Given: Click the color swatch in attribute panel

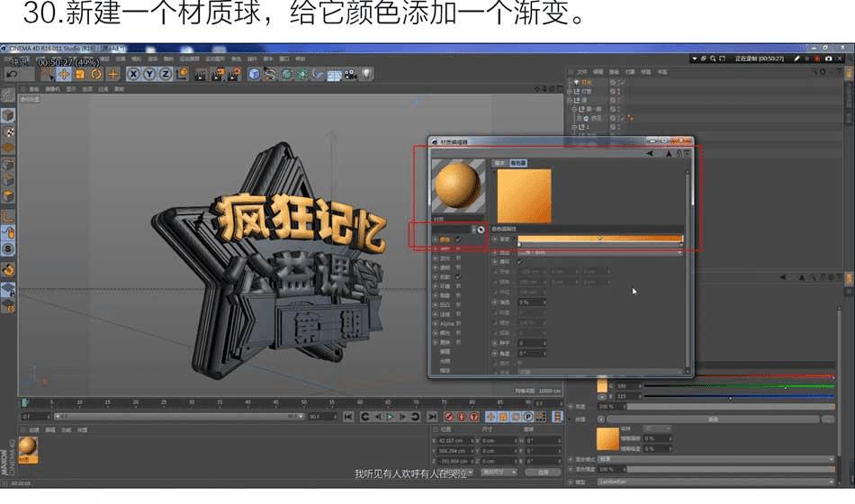Looking at the screenshot, I should click(602, 385).
